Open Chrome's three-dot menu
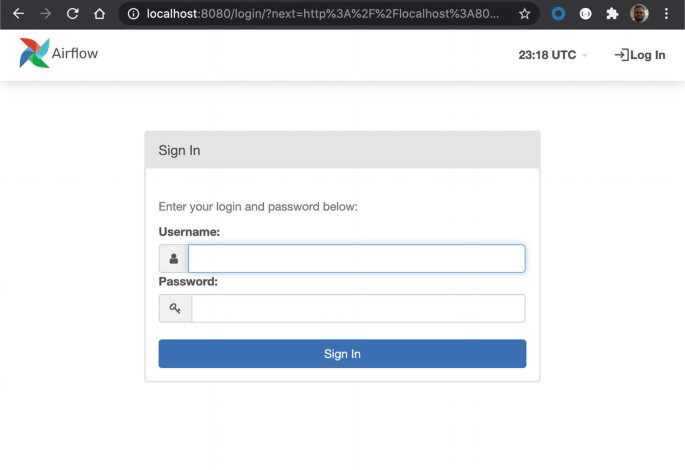 pos(666,14)
